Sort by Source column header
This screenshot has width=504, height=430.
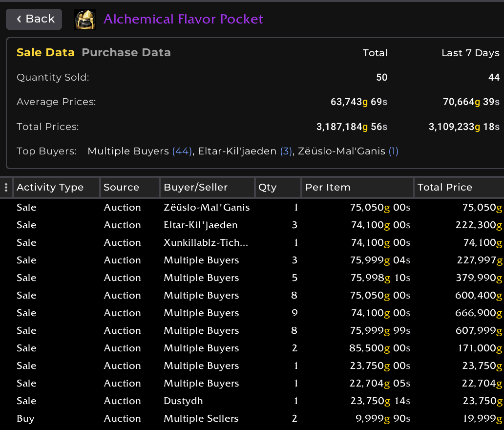pos(130,187)
